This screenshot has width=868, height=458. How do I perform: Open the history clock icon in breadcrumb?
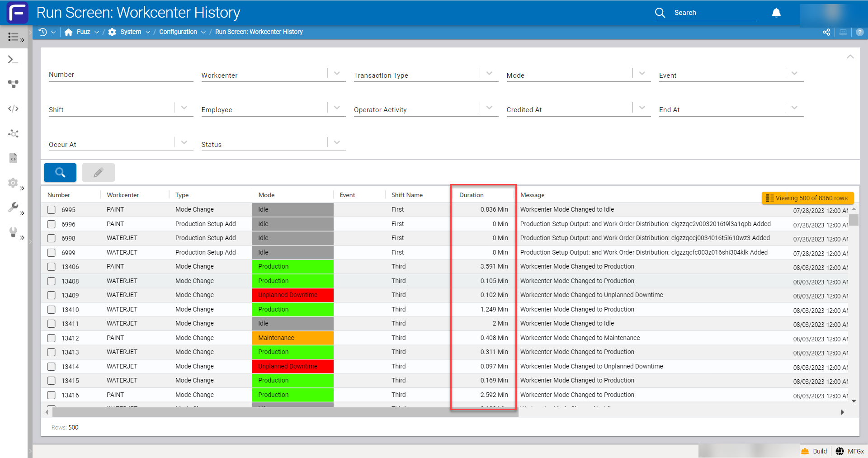tap(43, 32)
